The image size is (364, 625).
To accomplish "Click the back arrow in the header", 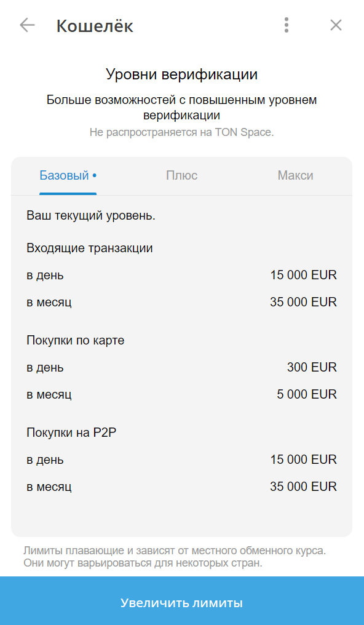I will tap(26, 25).
